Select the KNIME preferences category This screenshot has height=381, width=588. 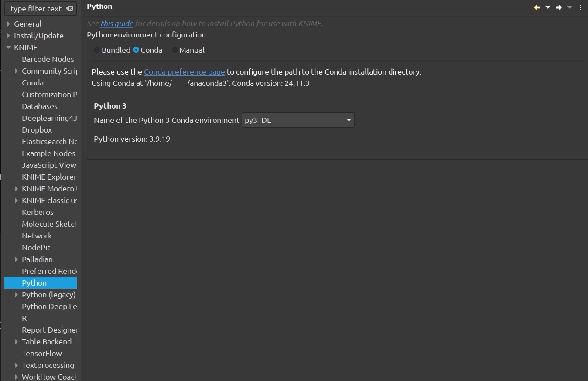(x=26, y=48)
